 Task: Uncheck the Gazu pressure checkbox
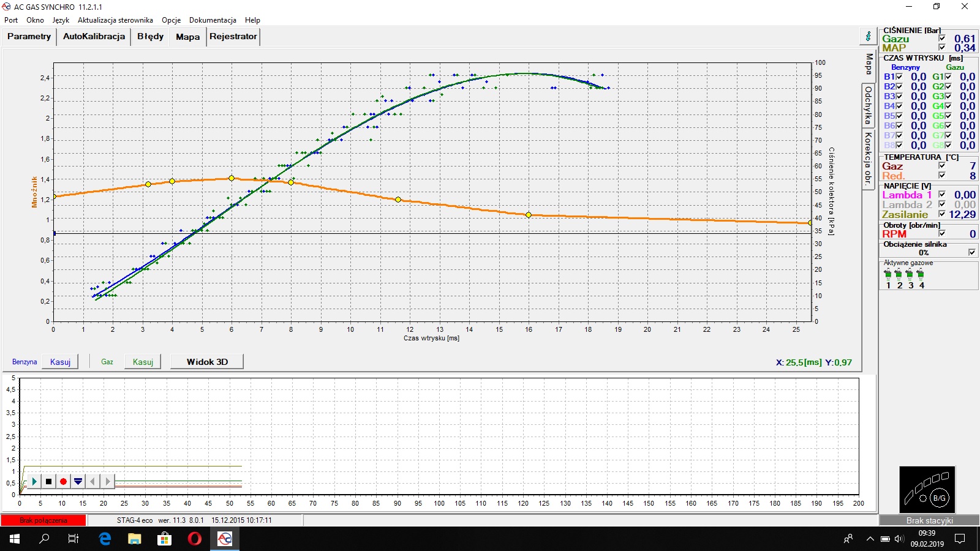click(x=942, y=39)
